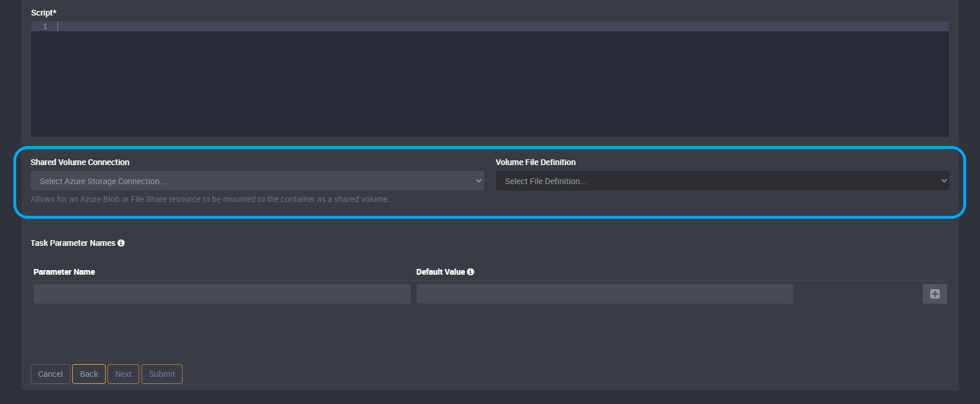This screenshot has height=404, width=980.
Task: Click the Default Value input field
Action: point(605,294)
